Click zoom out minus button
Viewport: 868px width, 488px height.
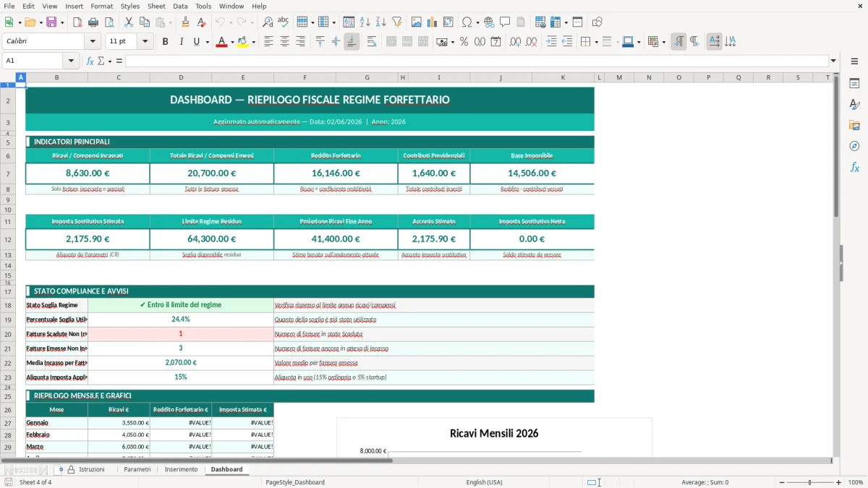click(x=780, y=482)
